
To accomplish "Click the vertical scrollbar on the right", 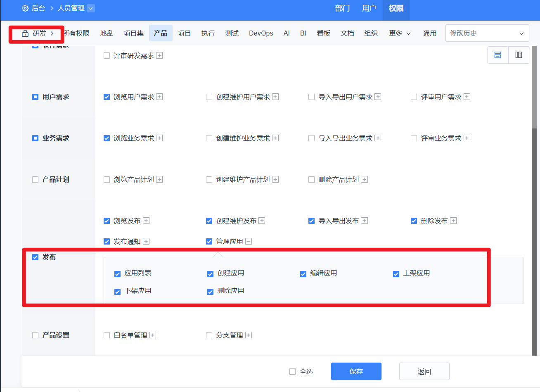I will tap(534, 207).
